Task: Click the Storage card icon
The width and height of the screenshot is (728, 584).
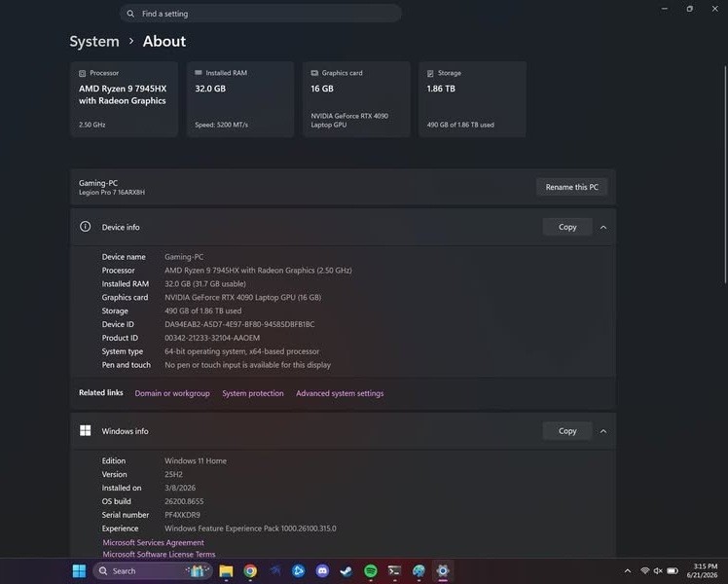Action: (430, 73)
